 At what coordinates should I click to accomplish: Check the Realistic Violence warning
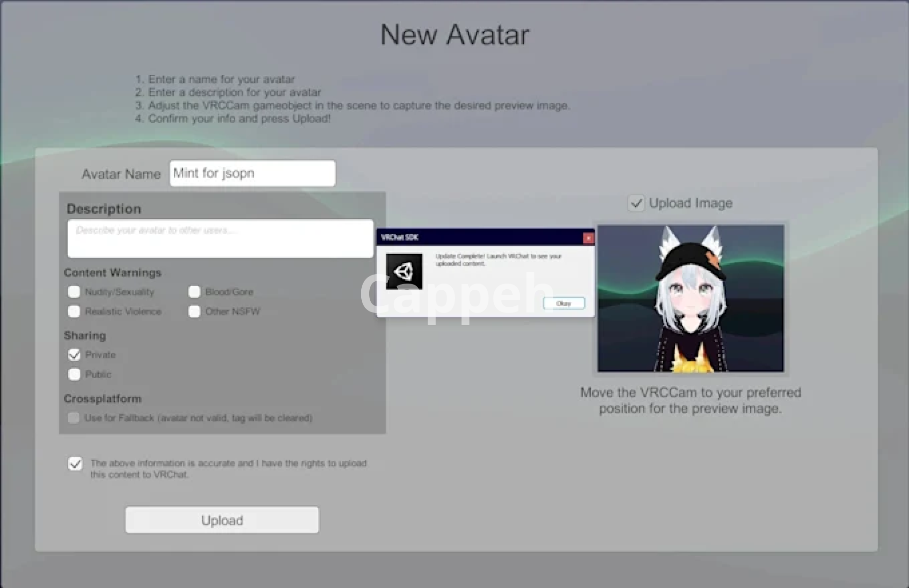tap(74, 312)
